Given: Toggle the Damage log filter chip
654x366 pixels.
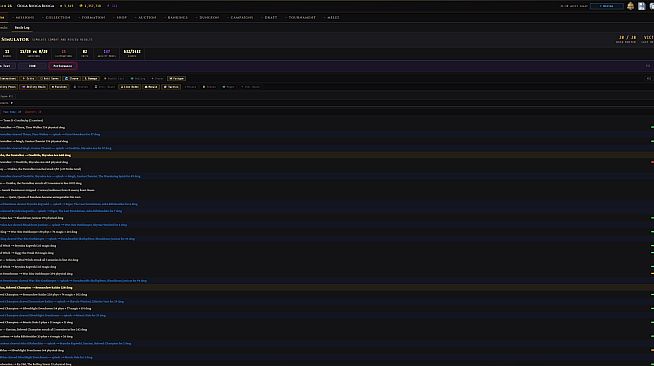Looking at the screenshot, I should [x=91, y=78].
